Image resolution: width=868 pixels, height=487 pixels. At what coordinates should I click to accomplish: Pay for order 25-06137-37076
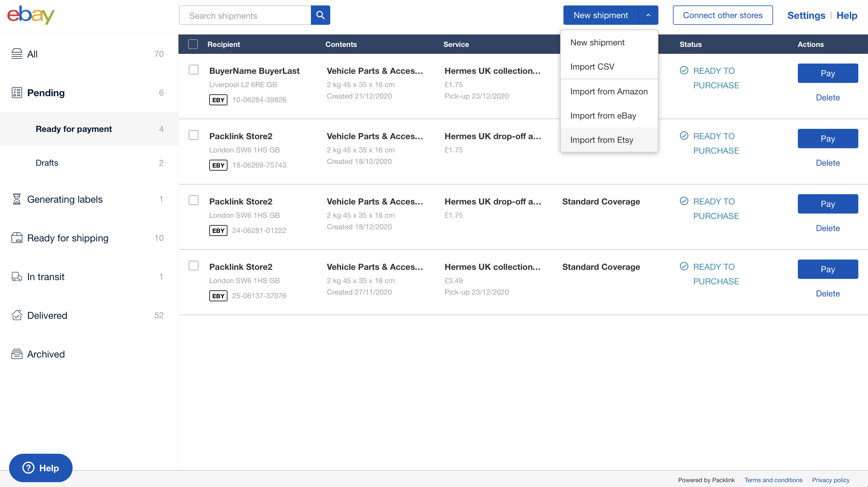pos(828,269)
